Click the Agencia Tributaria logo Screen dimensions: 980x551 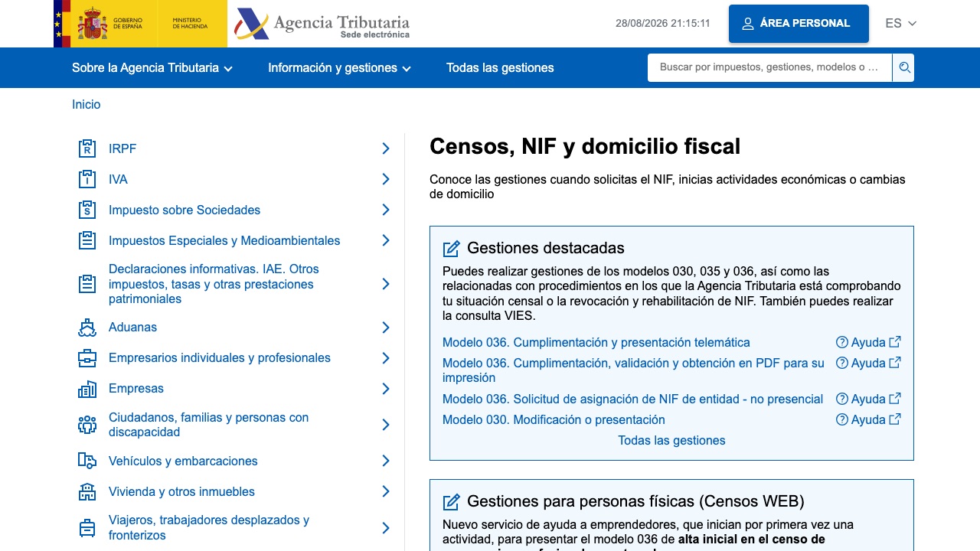click(x=322, y=24)
